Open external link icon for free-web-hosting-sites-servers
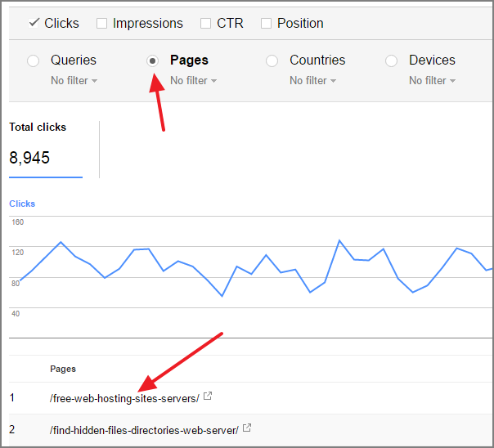 (x=208, y=396)
